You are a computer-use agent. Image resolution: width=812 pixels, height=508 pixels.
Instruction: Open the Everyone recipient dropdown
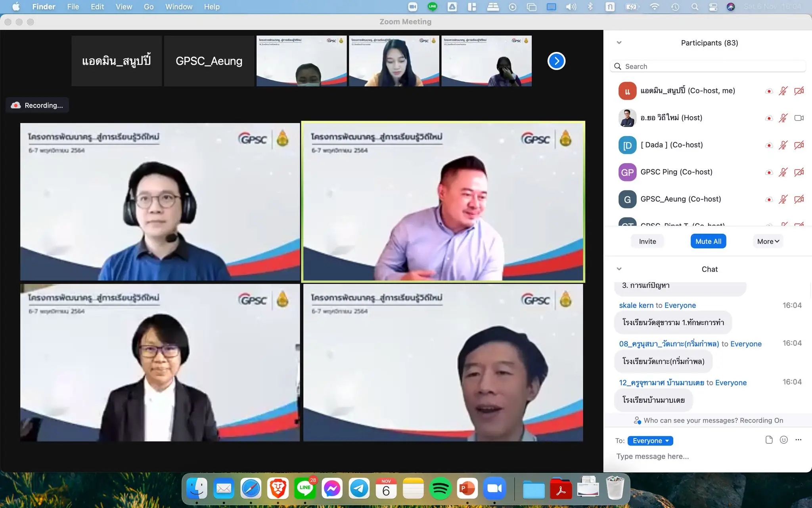[650, 441]
